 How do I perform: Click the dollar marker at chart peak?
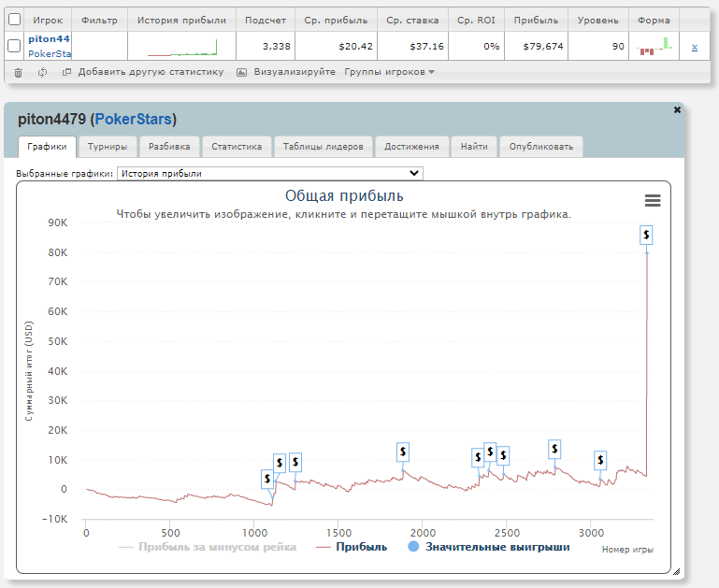pos(646,235)
